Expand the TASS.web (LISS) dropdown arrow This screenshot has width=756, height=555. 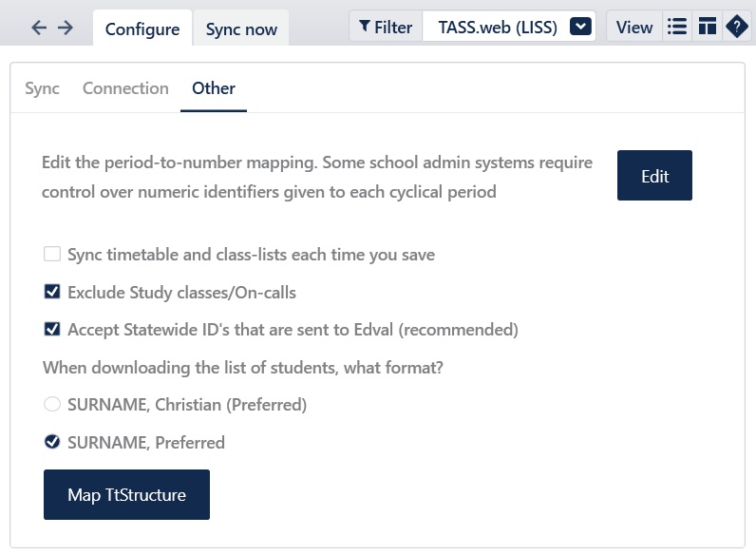tap(580, 27)
